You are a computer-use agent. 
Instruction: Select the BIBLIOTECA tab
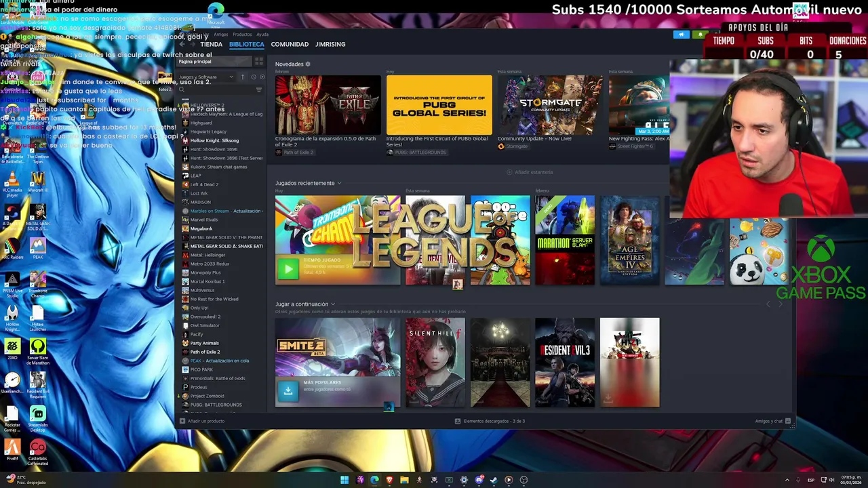click(247, 44)
